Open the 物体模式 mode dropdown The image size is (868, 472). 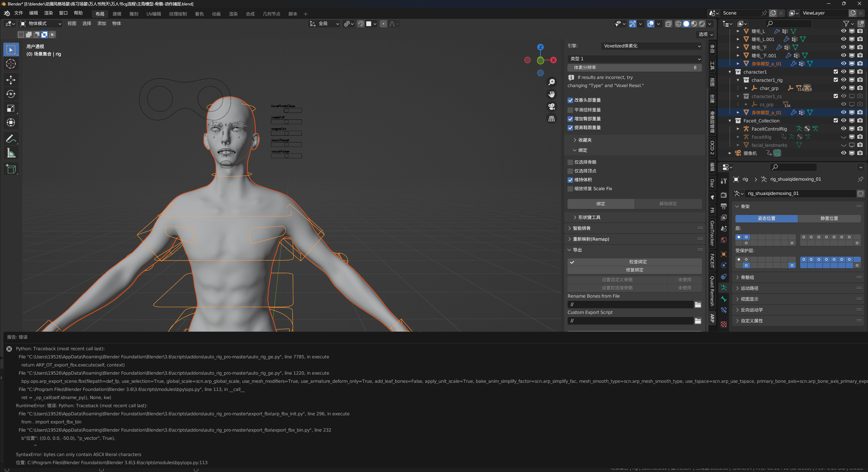pyautogui.click(x=41, y=24)
